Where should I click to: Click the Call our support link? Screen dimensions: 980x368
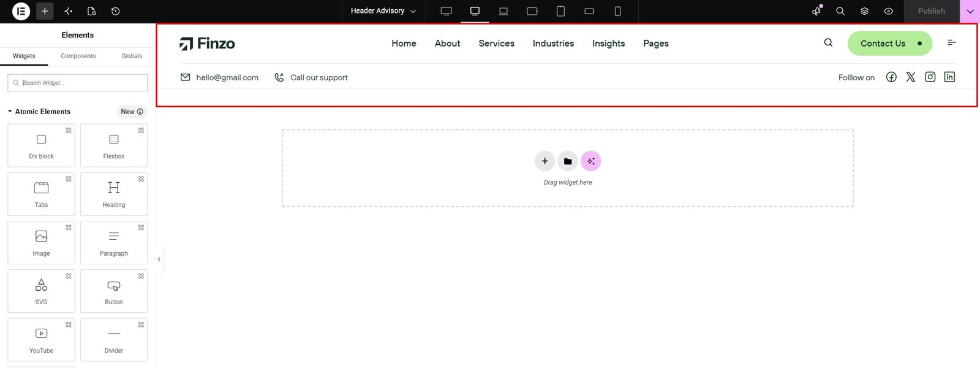point(311,77)
